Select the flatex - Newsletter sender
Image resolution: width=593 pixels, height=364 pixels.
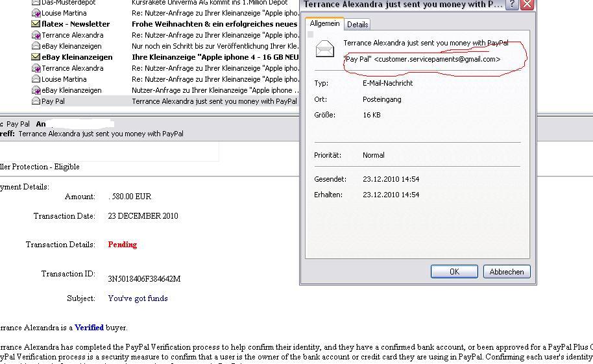click(76, 24)
